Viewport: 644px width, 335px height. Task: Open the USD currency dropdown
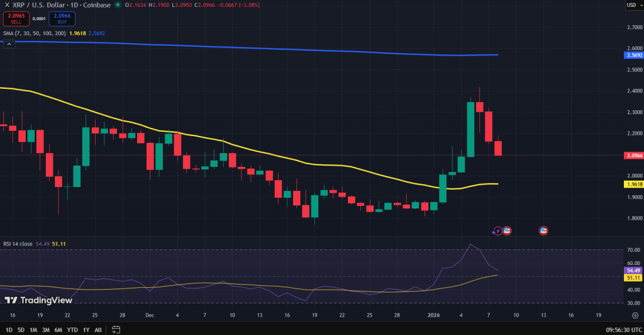coord(632,6)
